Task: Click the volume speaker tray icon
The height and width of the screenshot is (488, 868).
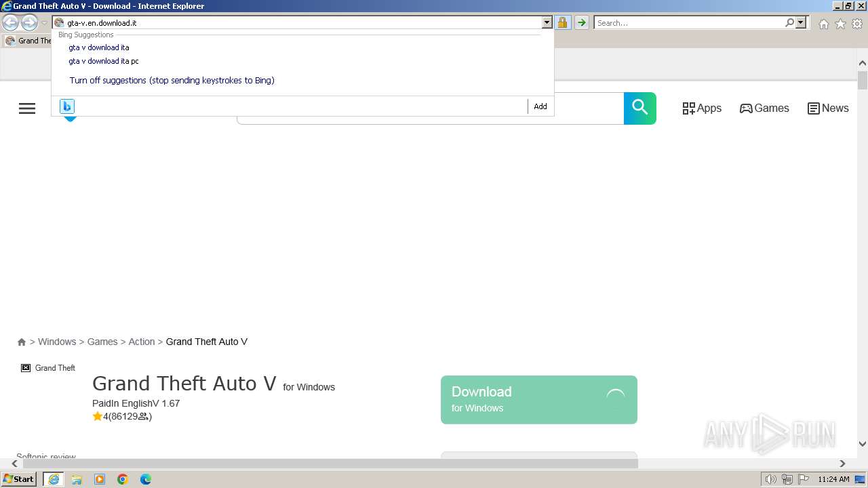Action: point(770,480)
